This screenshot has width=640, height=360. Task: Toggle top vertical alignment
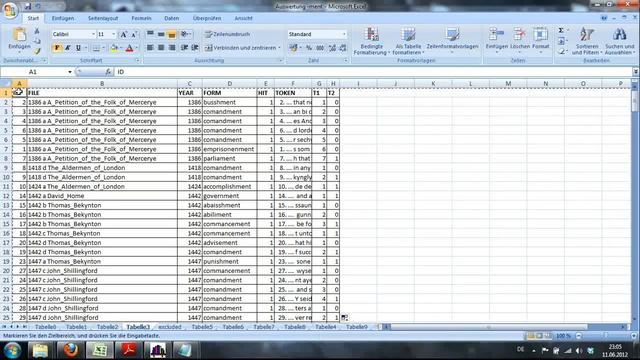[x=150, y=34]
